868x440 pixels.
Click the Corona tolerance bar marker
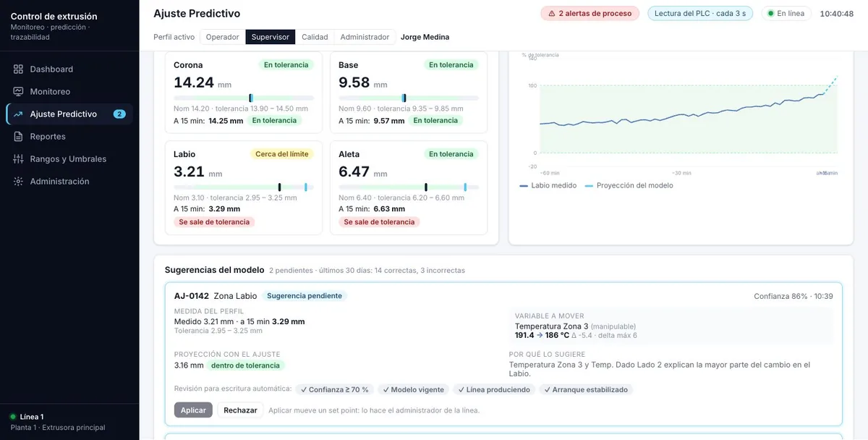click(x=251, y=98)
